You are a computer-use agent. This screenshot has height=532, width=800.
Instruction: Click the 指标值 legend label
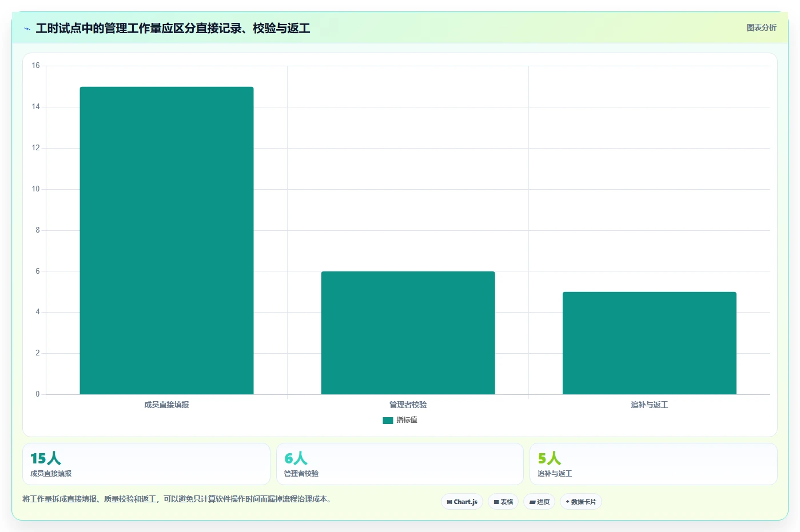[x=407, y=420]
